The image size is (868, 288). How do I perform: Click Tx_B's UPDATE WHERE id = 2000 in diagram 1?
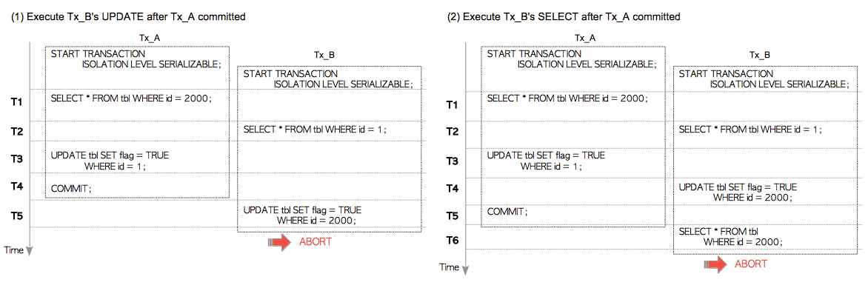pyautogui.click(x=302, y=215)
